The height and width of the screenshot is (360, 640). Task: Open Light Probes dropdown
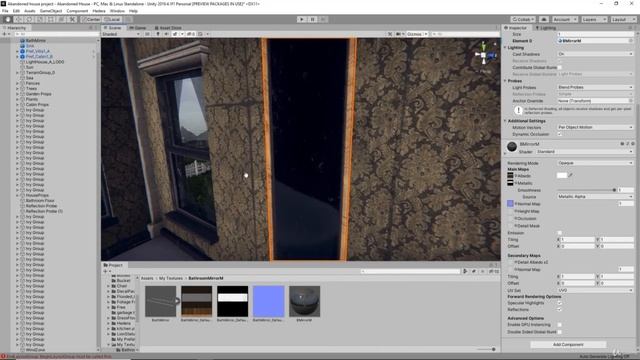[596, 87]
